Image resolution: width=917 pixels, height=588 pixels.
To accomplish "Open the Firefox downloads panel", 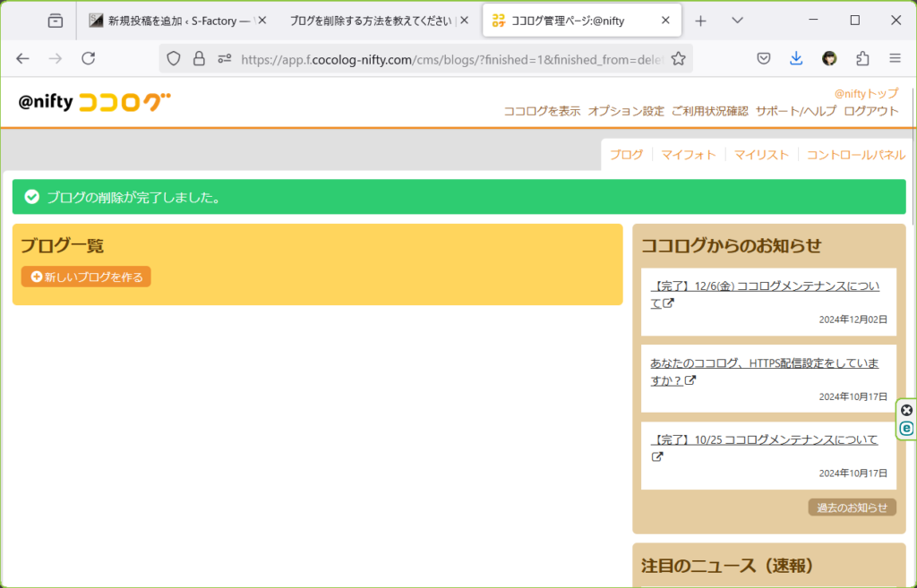I will coord(796,58).
